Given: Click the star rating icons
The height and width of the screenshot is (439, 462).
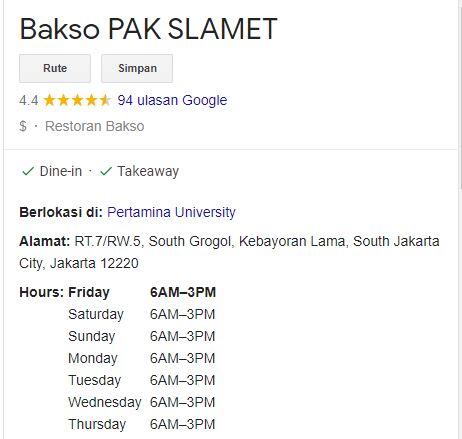Looking at the screenshot, I should click(x=77, y=100).
